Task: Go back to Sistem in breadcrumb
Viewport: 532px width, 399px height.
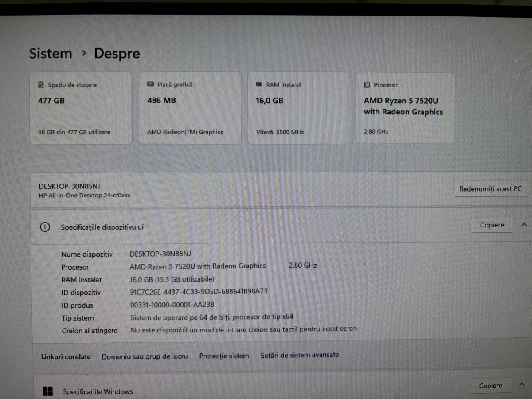Action: (51, 54)
